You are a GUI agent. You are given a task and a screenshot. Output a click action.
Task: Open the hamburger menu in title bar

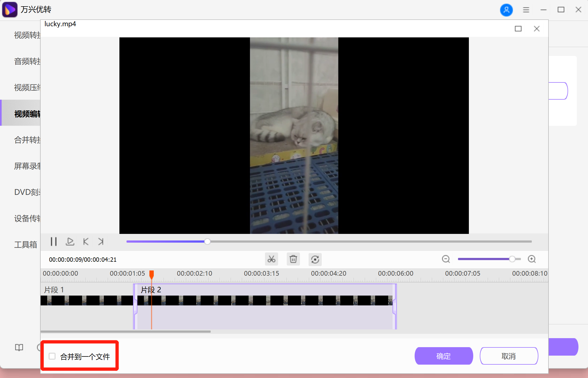pos(526,10)
